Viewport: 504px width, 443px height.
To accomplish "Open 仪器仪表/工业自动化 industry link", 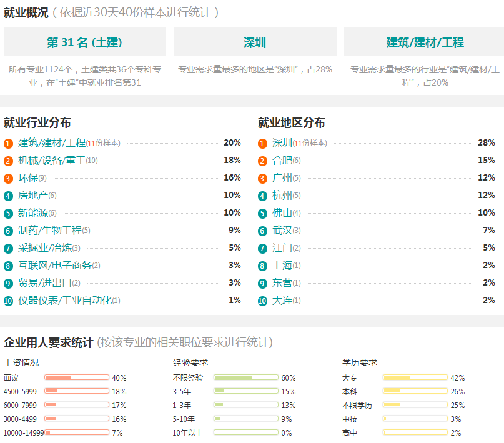I will 65,301.
